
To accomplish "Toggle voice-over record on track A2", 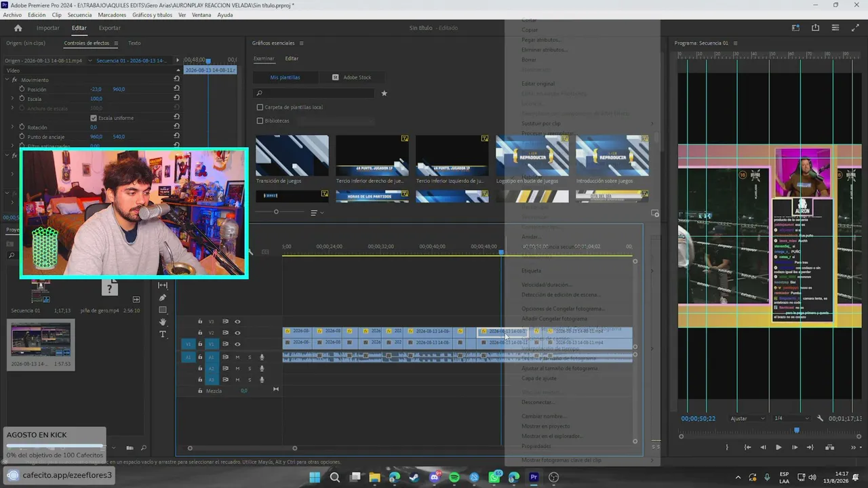I will point(262,368).
